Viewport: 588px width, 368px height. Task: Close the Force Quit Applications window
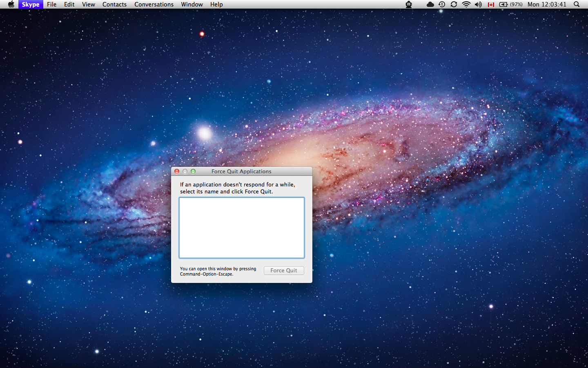[177, 171]
